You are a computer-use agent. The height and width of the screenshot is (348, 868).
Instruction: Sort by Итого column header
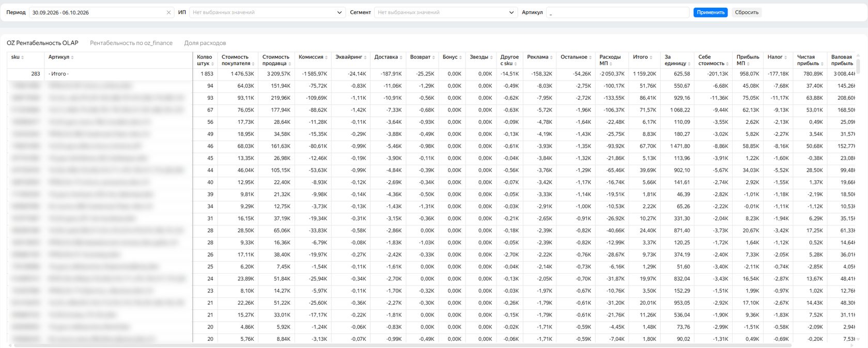click(651, 57)
